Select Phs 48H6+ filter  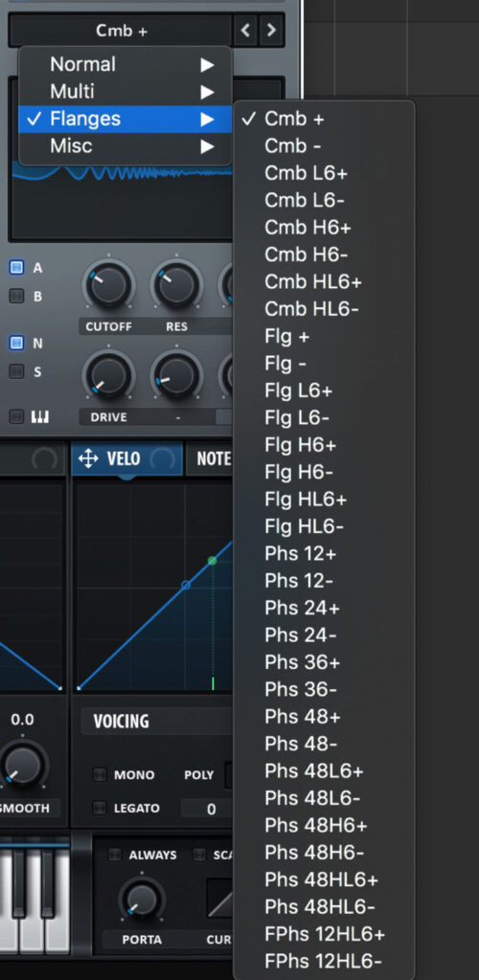click(323, 826)
